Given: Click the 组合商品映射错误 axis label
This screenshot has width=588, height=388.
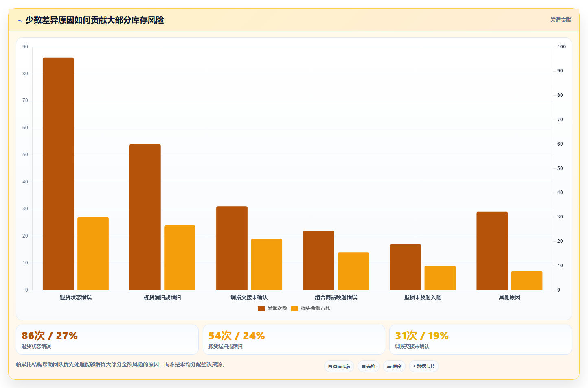Looking at the screenshot, I should pyautogui.click(x=336, y=298).
